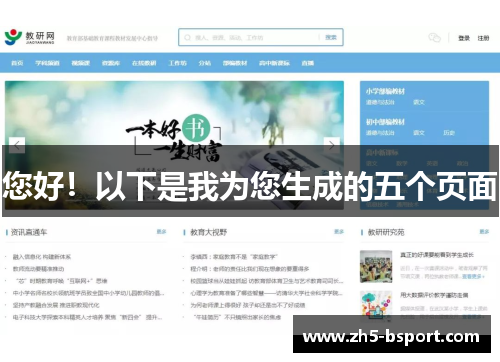Open the 小学部编教材 heading
Image resolution: width=500 pixels, height=362 pixels.
385,91
